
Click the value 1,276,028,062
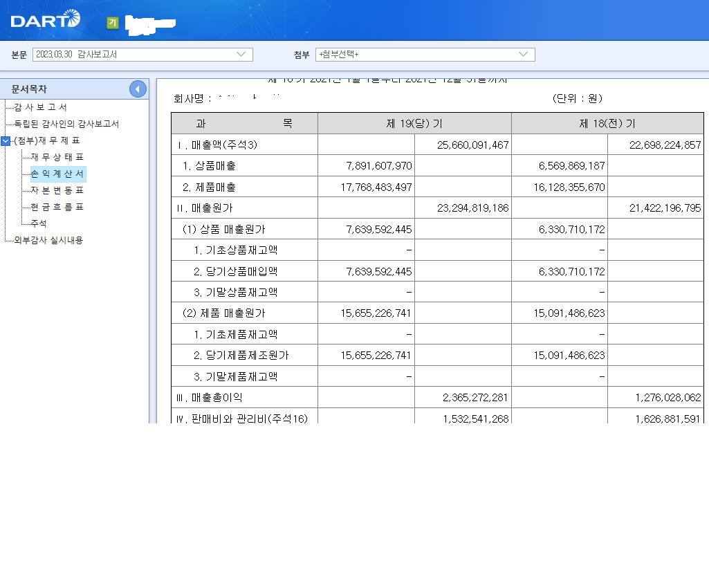click(668, 398)
